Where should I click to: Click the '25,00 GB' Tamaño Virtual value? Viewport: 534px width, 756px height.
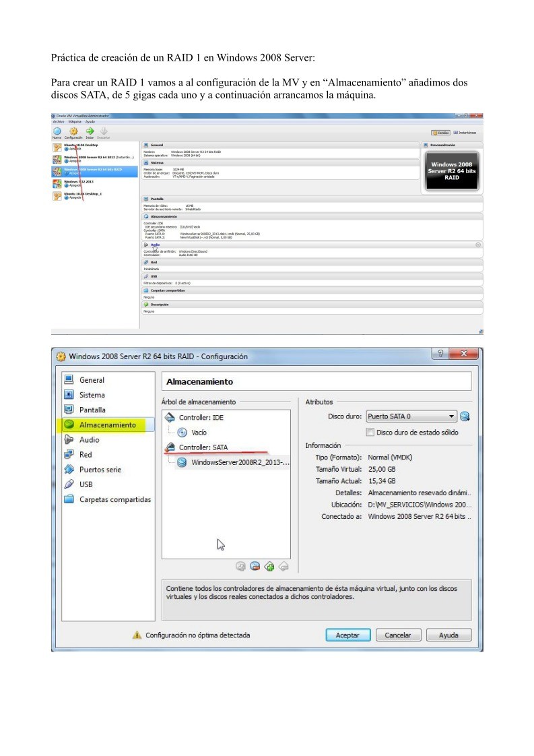[382, 469]
